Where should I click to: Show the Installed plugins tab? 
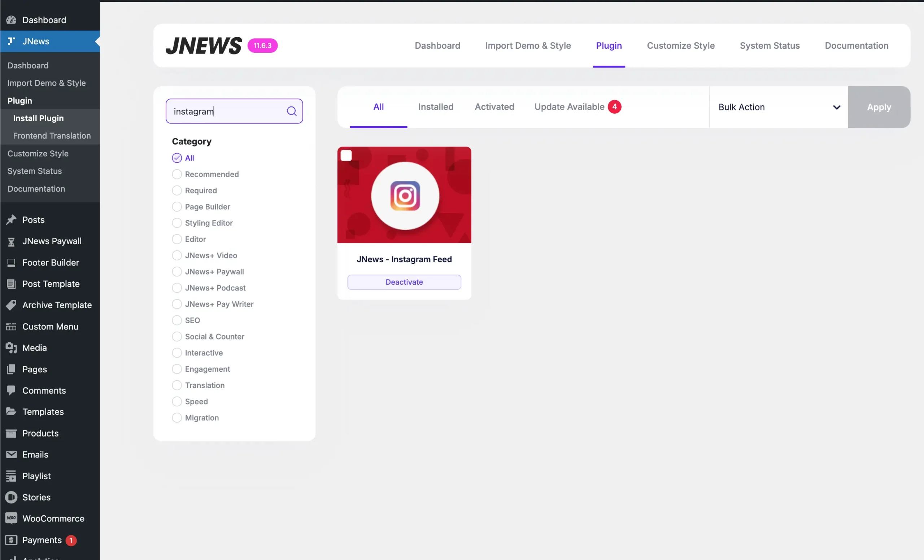click(x=436, y=107)
